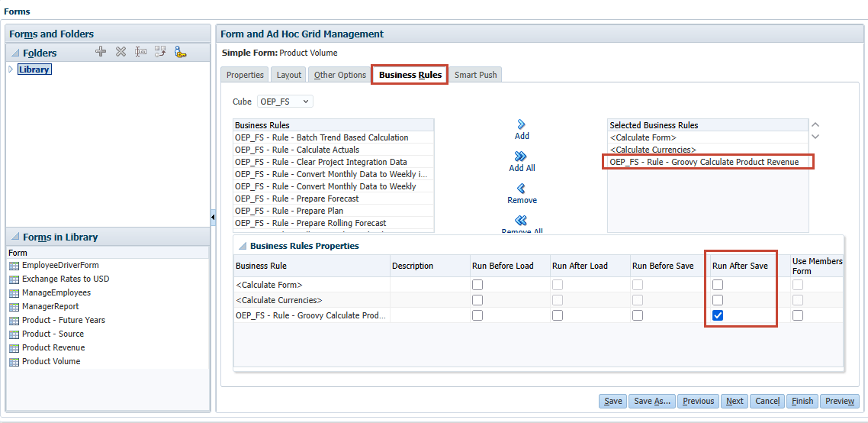Open the Smart Push tab
Viewport: 868px width, 423px height.
click(475, 75)
